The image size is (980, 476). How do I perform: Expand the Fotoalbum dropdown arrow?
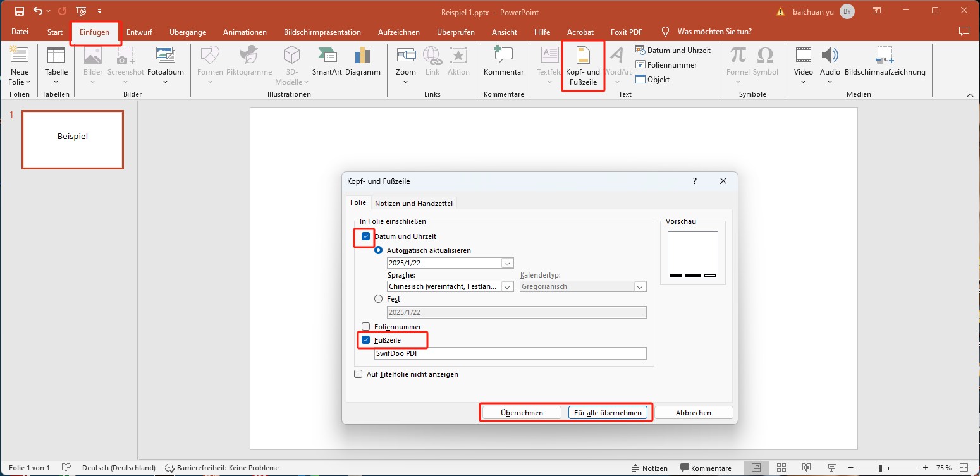(x=166, y=82)
